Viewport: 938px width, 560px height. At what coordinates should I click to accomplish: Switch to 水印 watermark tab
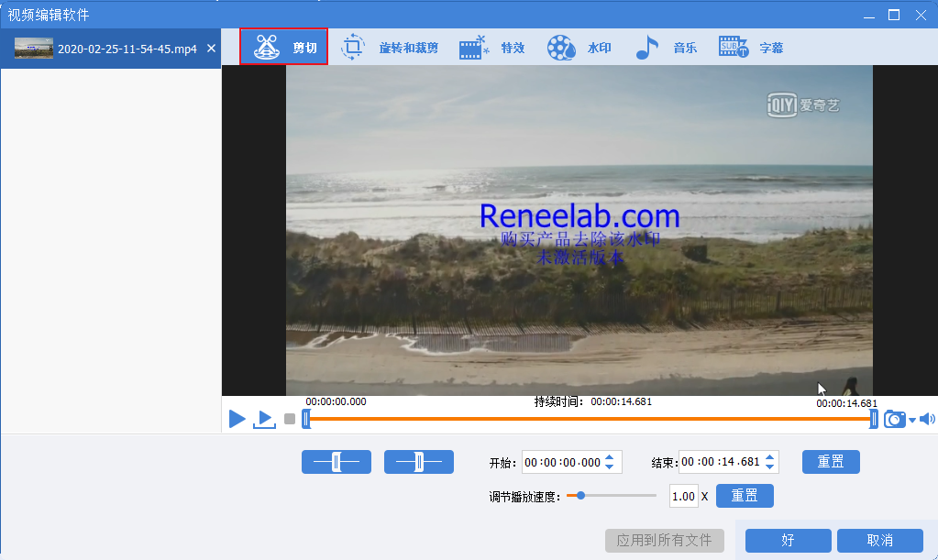(579, 48)
